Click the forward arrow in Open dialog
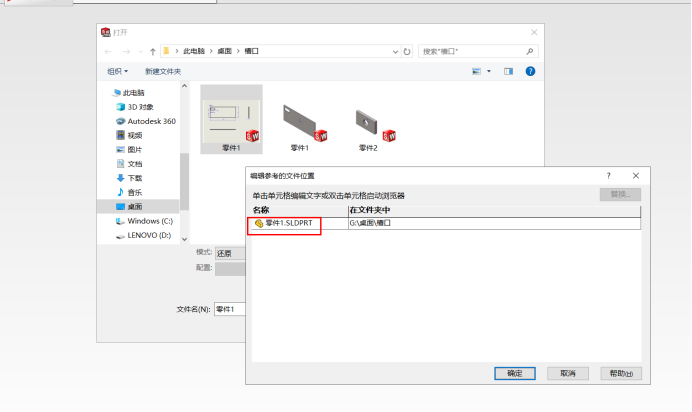The width and height of the screenshot is (692, 412). point(126,52)
